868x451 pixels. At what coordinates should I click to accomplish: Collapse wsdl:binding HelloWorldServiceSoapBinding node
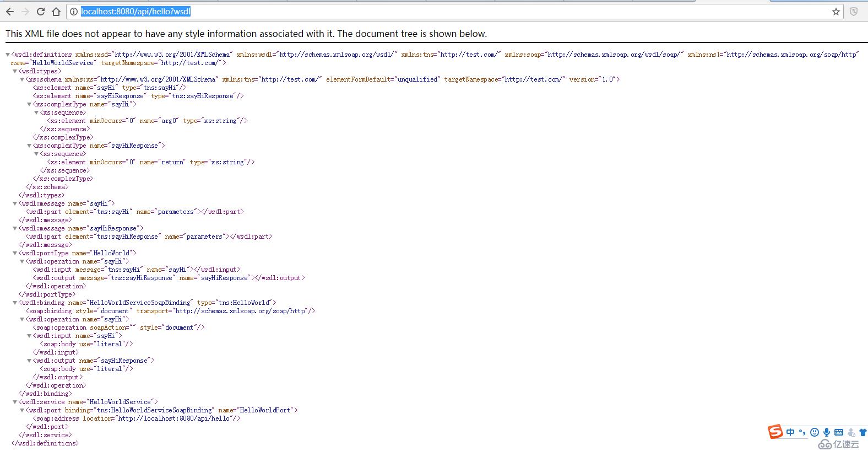coord(15,303)
